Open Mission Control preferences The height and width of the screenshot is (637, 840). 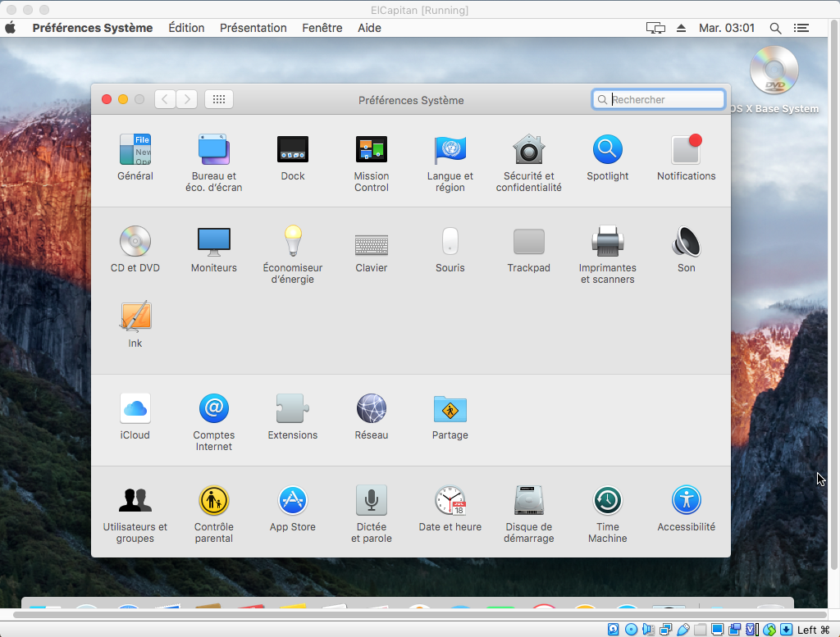pyautogui.click(x=372, y=162)
